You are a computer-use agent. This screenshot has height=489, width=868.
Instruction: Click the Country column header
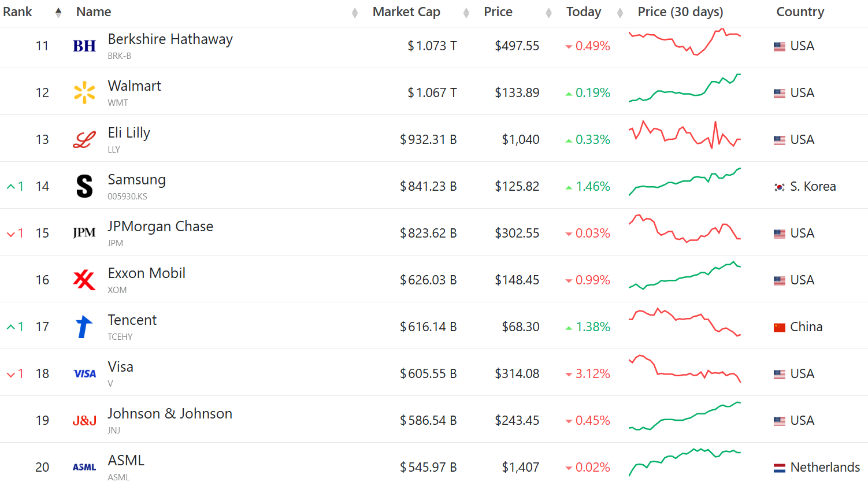tap(800, 12)
